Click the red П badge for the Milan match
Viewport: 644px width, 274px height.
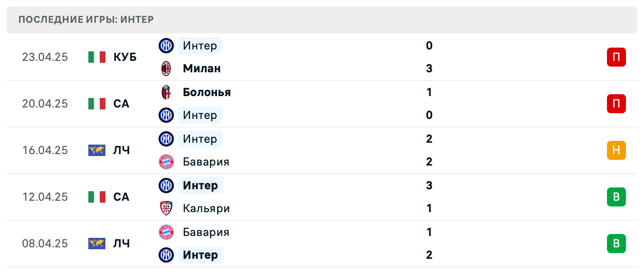(x=616, y=57)
